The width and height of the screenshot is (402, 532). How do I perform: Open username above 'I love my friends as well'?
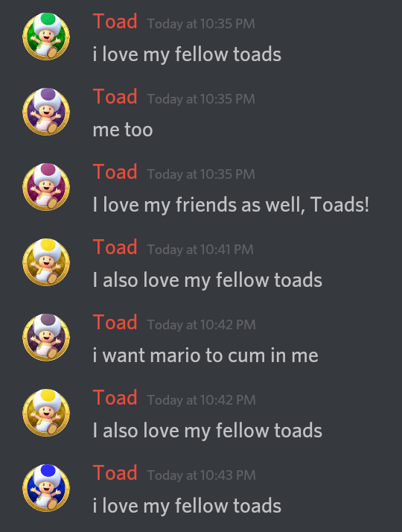pos(115,172)
